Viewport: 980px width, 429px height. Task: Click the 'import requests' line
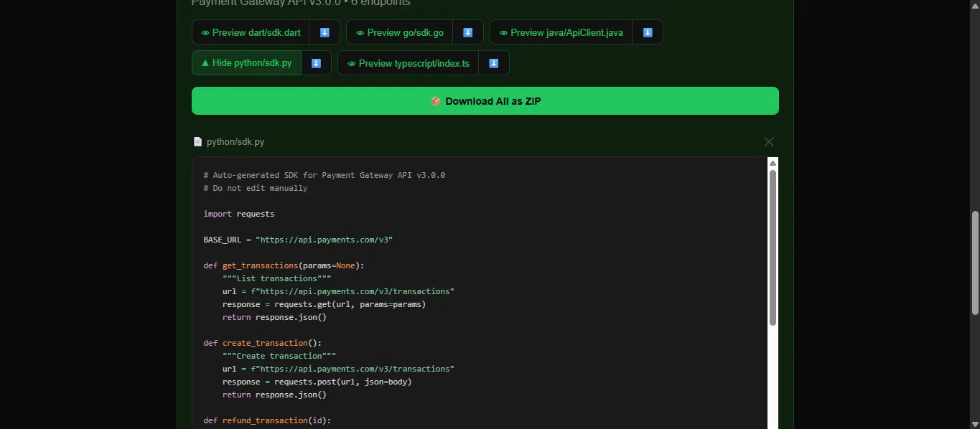[x=238, y=214]
